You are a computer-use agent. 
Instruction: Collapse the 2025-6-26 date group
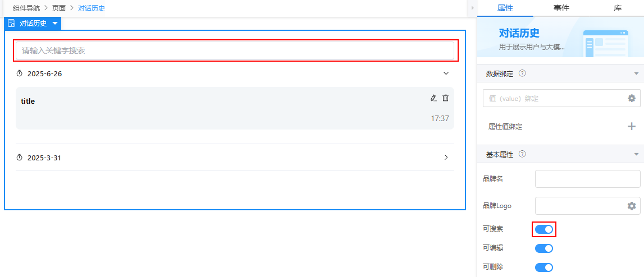(446, 73)
